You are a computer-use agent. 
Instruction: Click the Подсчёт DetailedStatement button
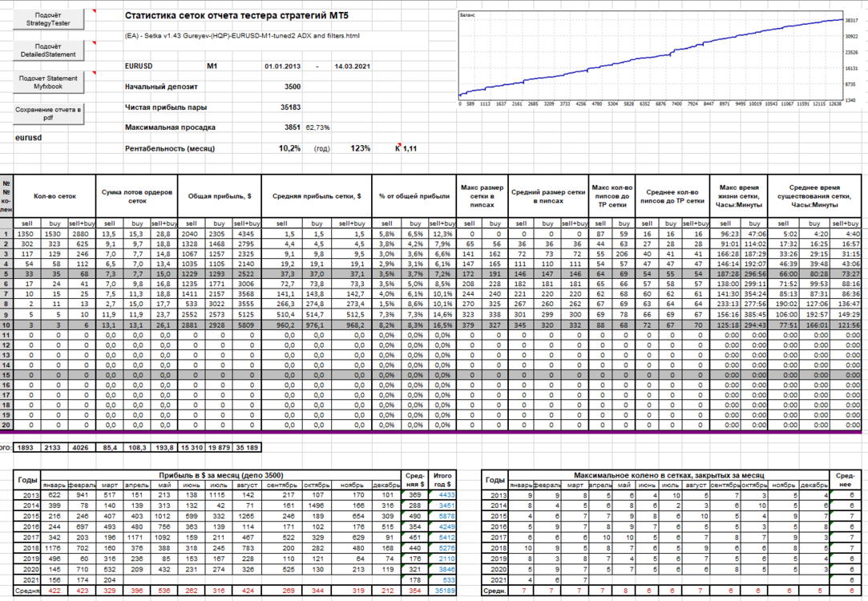point(49,50)
